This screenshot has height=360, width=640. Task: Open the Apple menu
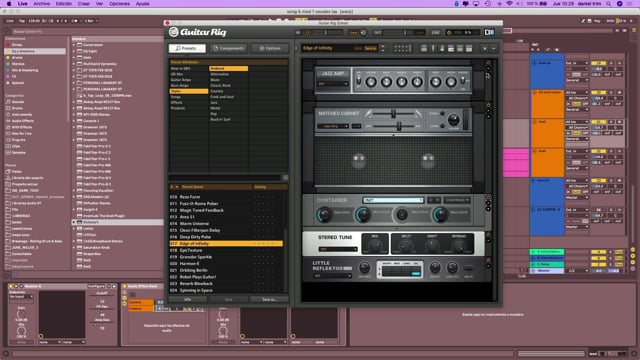[9, 4]
